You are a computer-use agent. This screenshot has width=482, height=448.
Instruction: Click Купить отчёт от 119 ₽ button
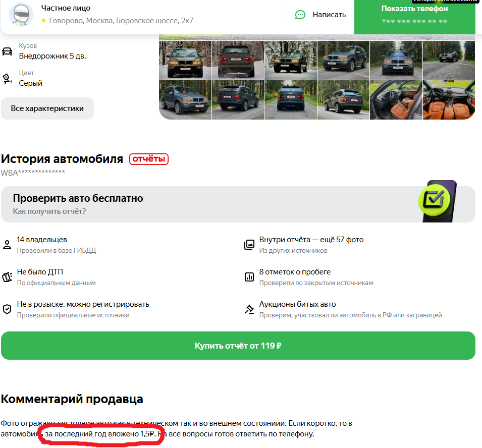point(238,346)
